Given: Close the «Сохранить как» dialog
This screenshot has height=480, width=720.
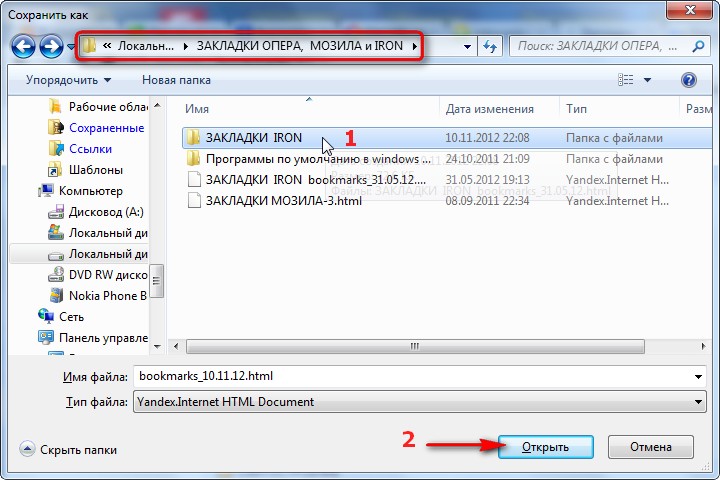Looking at the screenshot, I should click(690, 10).
